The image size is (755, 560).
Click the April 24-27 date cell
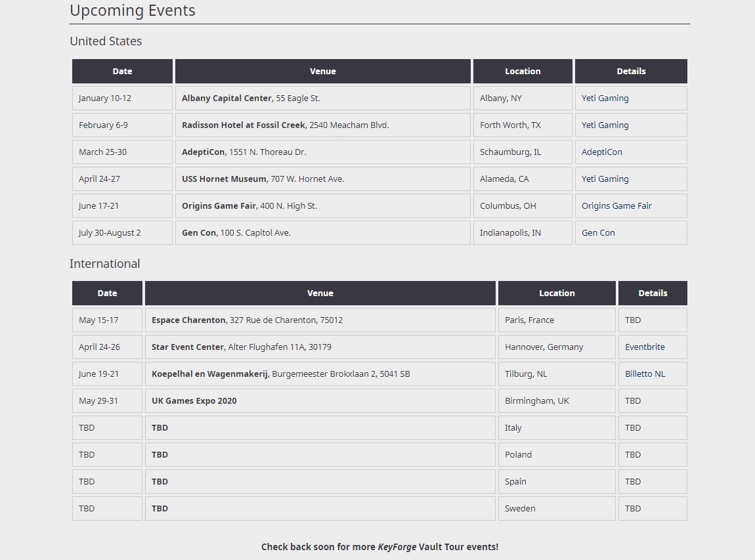click(122, 179)
